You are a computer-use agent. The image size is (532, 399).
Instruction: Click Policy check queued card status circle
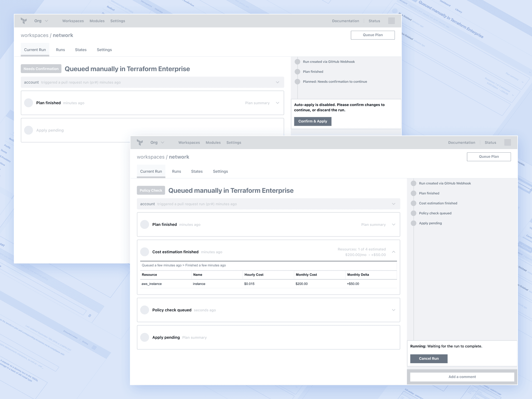coord(145,310)
